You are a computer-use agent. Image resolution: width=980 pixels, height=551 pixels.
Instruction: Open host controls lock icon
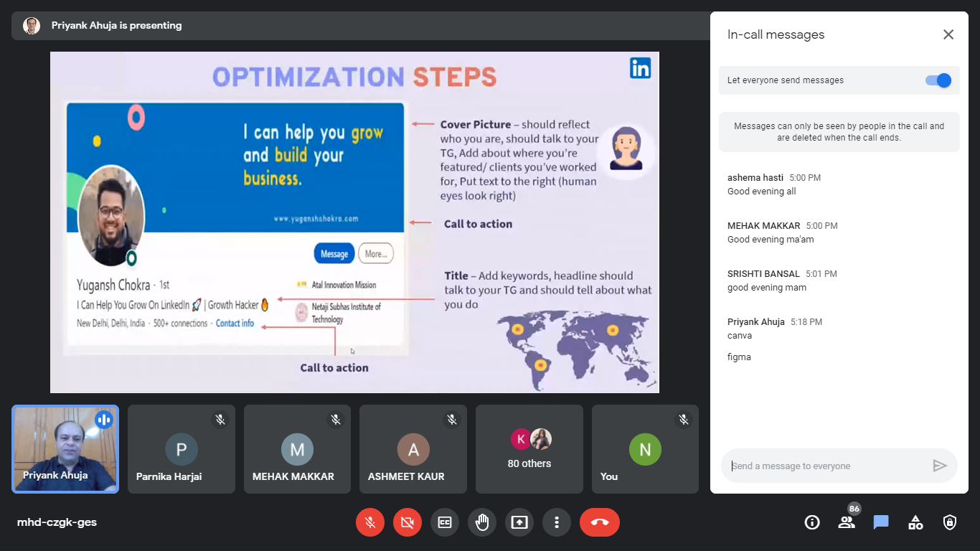pyautogui.click(x=950, y=522)
